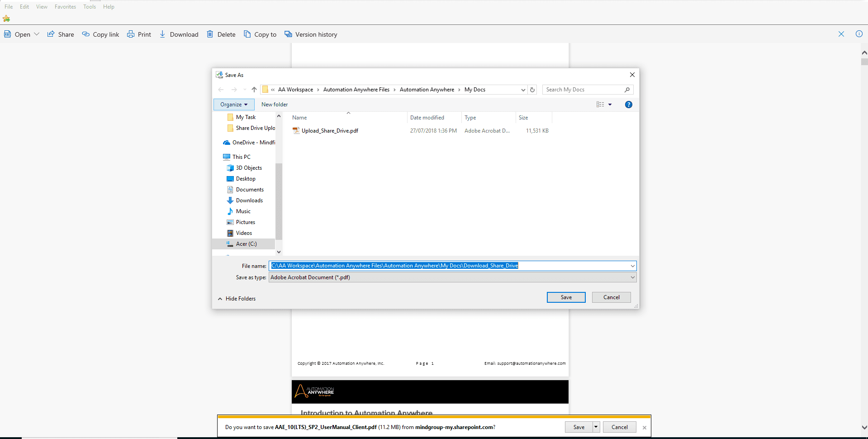
Task: Expand the Organize dropdown menu
Action: [234, 105]
